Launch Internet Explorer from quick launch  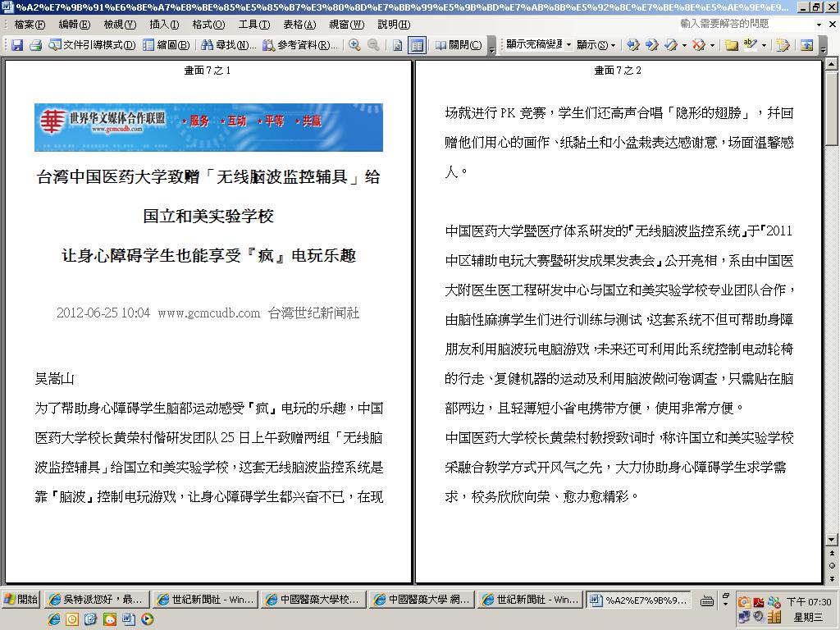[x=53, y=620]
